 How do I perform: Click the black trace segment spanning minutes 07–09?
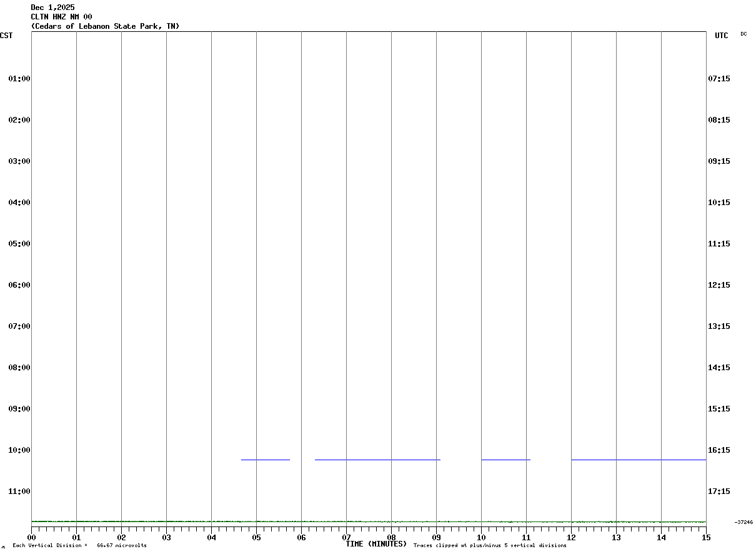(377, 460)
